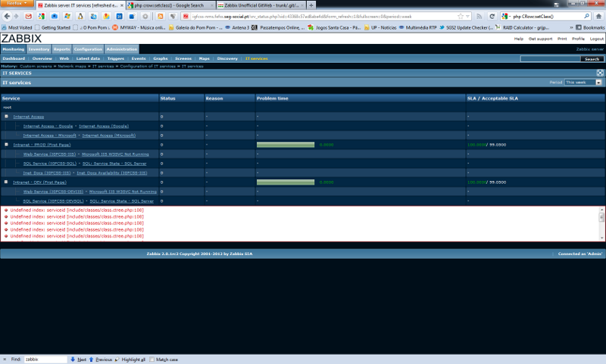Click the first red error icon
Image resolution: width=606 pixels, height=364 pixels.
coord(6,210)
